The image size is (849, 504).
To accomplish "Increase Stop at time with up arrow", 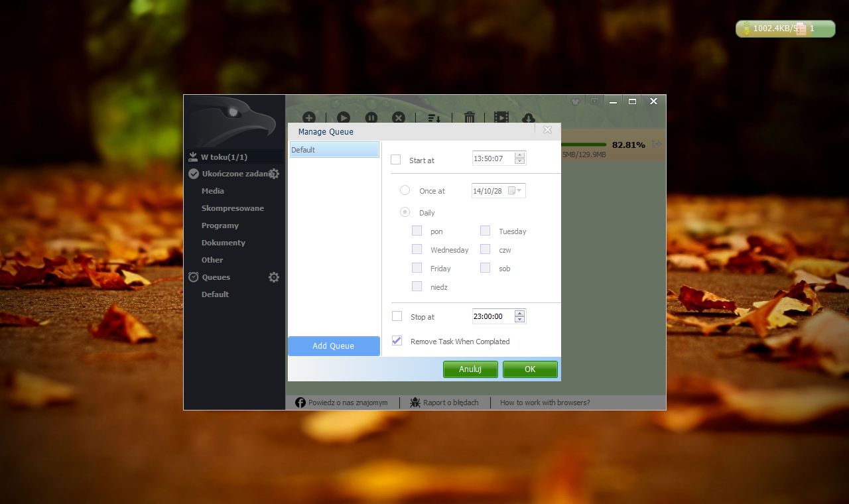I will coord(519,313).
